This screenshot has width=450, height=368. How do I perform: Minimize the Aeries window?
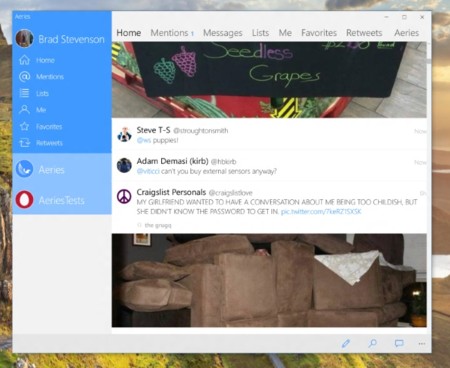(386, 17)
